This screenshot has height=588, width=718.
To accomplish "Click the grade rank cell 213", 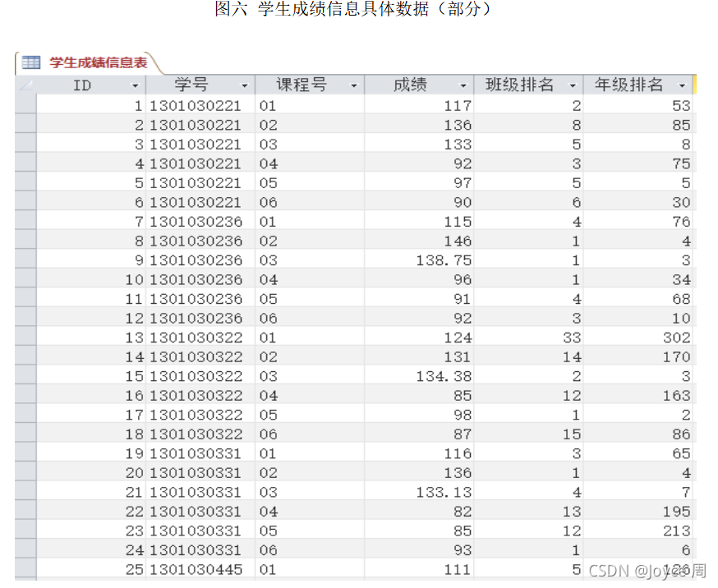I will (x=638, y=530).
